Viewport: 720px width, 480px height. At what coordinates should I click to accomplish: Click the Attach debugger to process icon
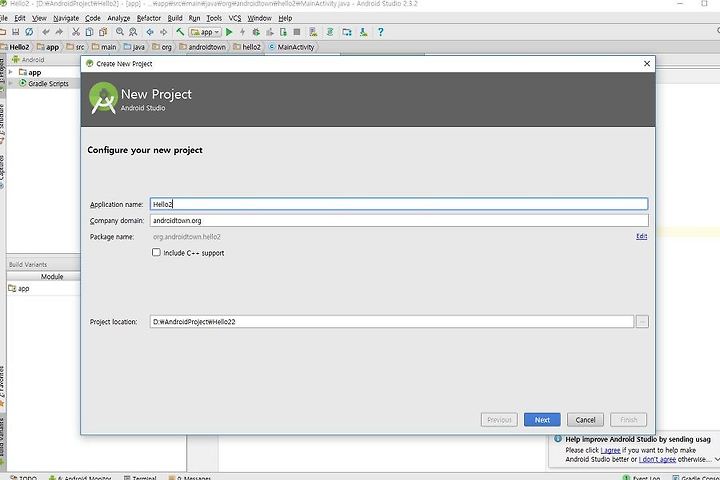[283, 32]
